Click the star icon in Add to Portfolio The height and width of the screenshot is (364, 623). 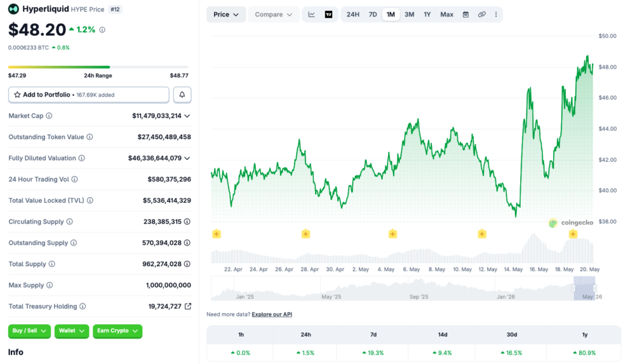point(17,95)
